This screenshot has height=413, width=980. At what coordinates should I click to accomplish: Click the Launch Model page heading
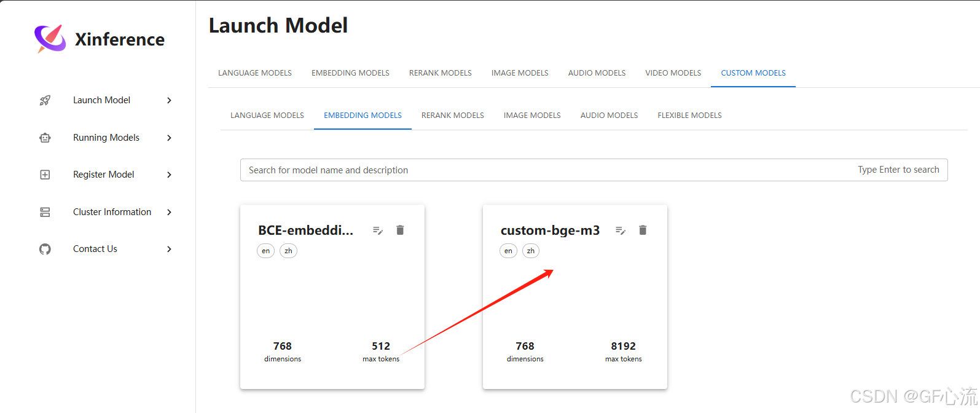tap(278, 25)
